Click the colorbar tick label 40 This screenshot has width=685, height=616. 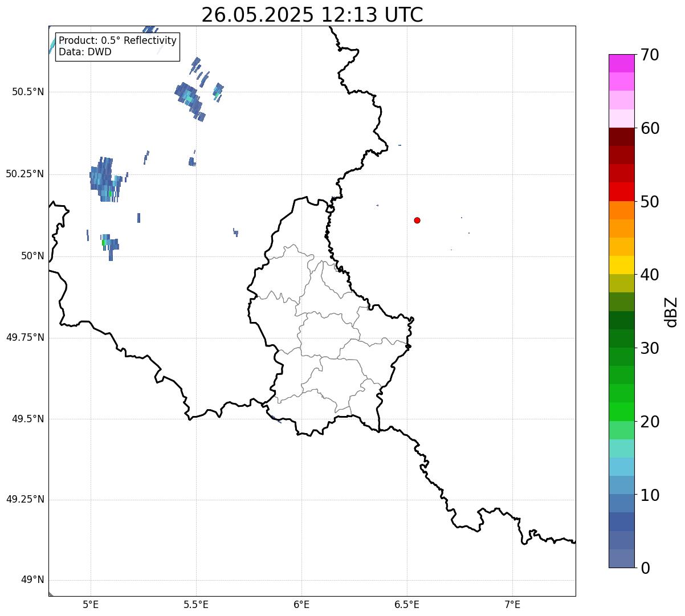coord(650,275)
